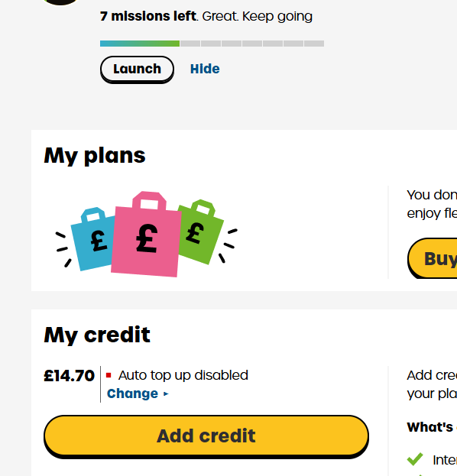Click the dark avatar circle at top
The height and width of the screenshot is (476, 457).
pos(60,2)
